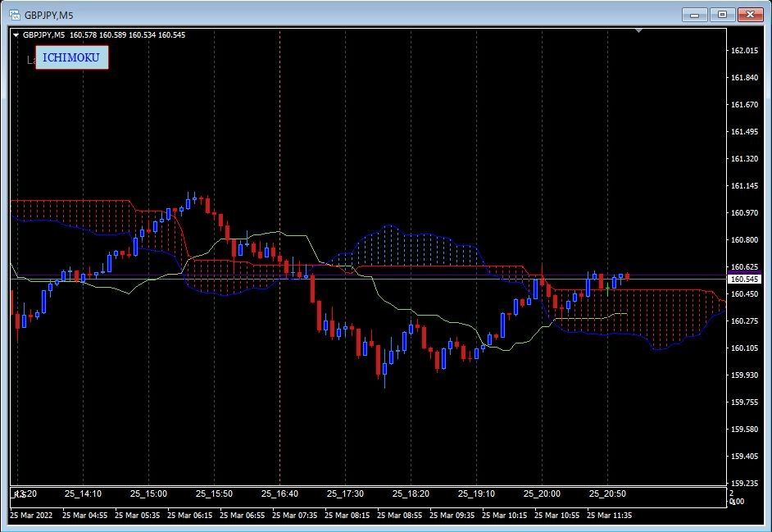
Task: Click the chart window icon in title bar
Action: 14,14
